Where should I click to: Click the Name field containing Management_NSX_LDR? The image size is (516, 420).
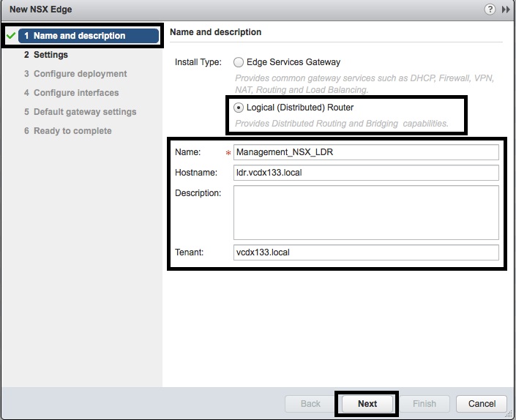click(366, 152)
